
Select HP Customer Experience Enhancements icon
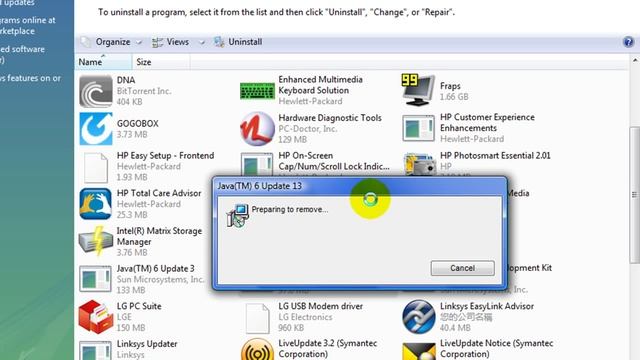point(418,128)
